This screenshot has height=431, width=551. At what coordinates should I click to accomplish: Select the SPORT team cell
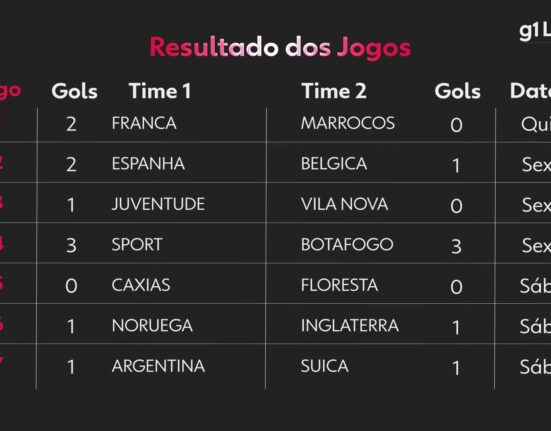click(x=137, y=244)
